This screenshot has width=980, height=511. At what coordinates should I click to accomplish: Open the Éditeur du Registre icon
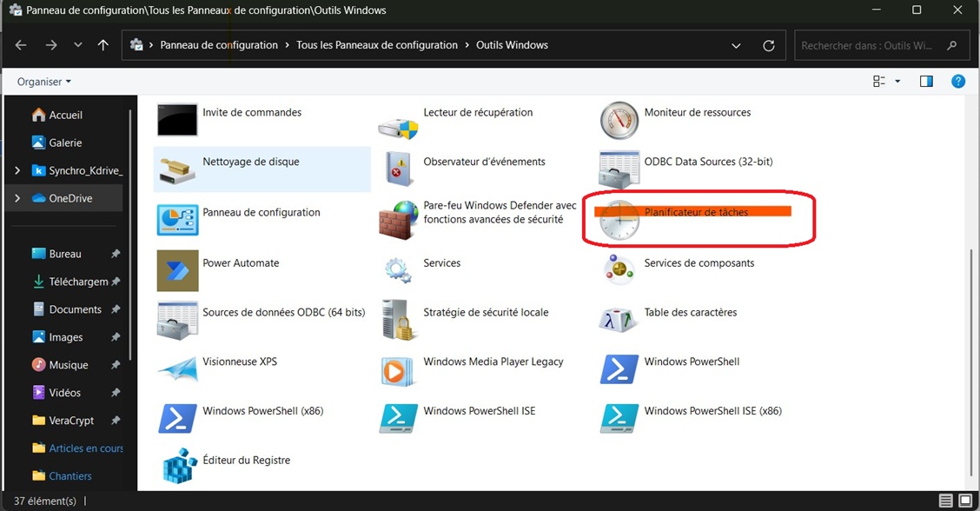[x=180, y=466]
